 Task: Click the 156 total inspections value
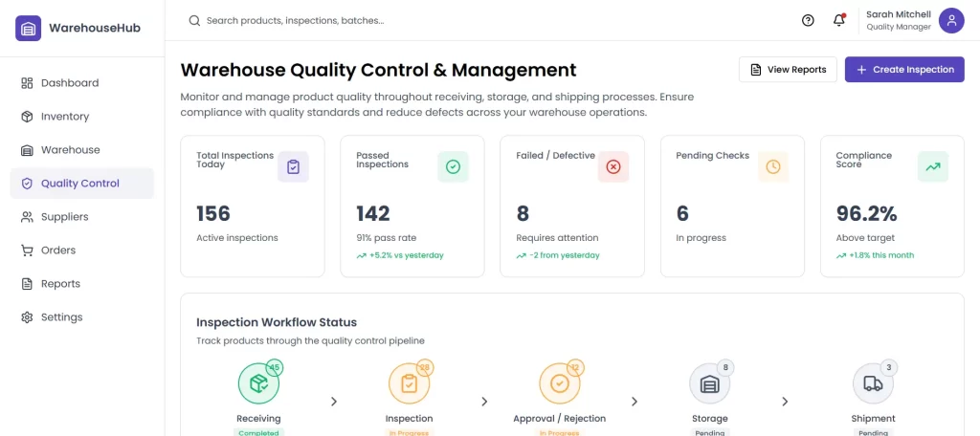[x=213, y=213]
